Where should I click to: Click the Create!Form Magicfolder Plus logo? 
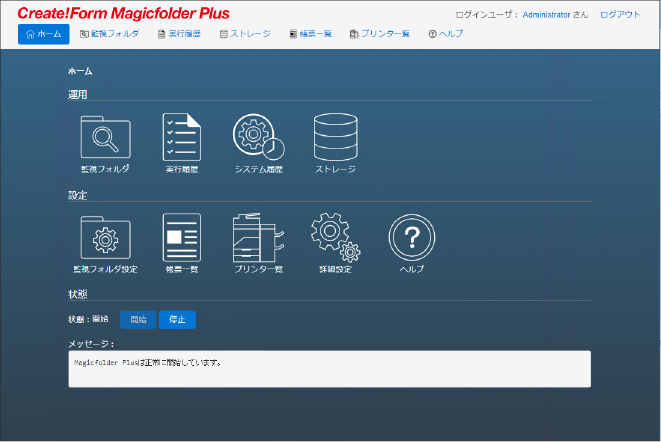point(124,13)
